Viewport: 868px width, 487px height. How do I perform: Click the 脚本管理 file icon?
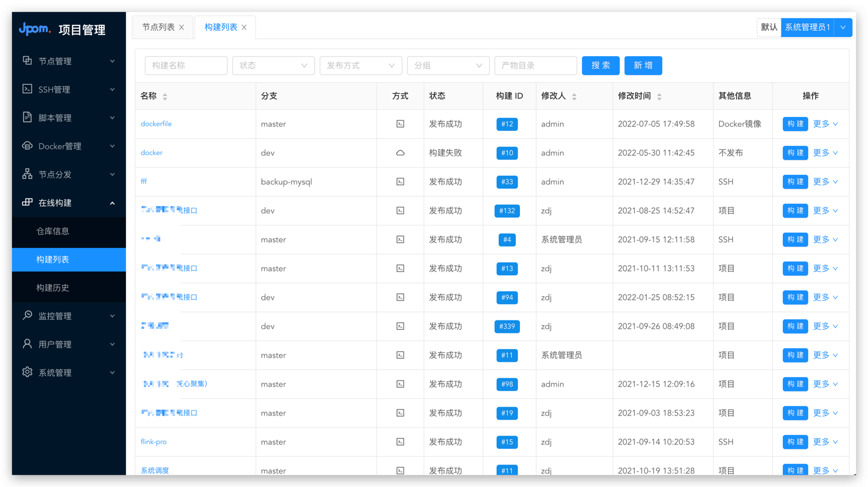pyautogui.click(x=27, y=117)
